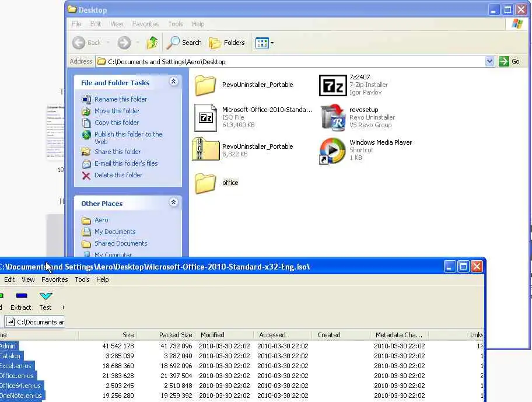532x402 pixels.
Task: Open the Help menu in 7-Zip window
Action: pos(102,279)
